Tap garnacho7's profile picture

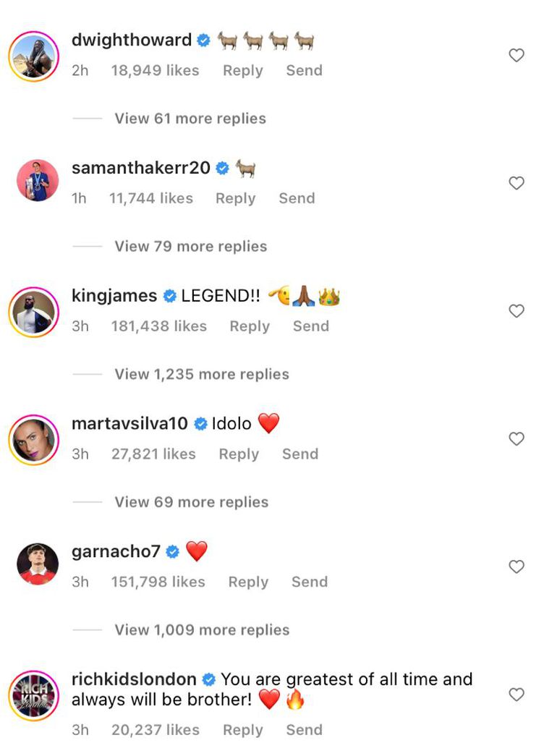38,564
